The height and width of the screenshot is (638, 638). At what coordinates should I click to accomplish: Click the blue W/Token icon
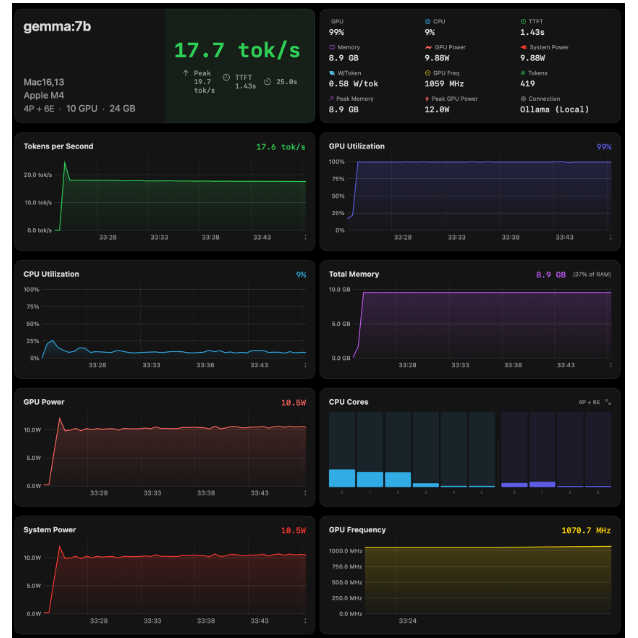pyautogui.click(x=332, y=73)
